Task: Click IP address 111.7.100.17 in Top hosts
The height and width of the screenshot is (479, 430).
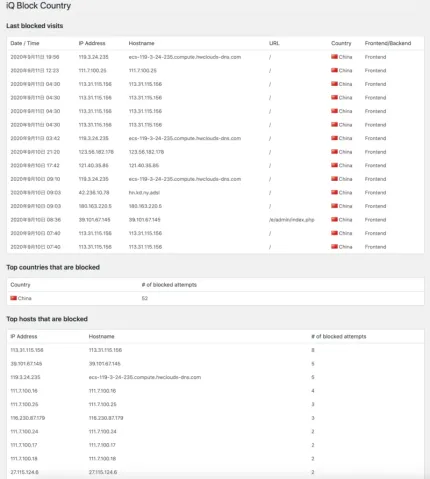Action: click(24, 445)
